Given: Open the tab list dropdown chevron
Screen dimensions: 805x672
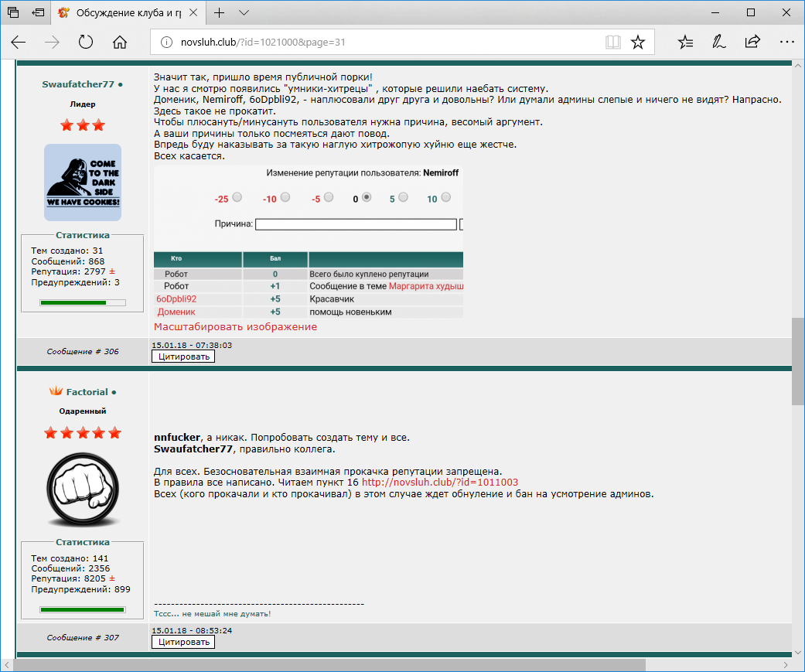Looking at the screenshot, I should pos(244,13).
